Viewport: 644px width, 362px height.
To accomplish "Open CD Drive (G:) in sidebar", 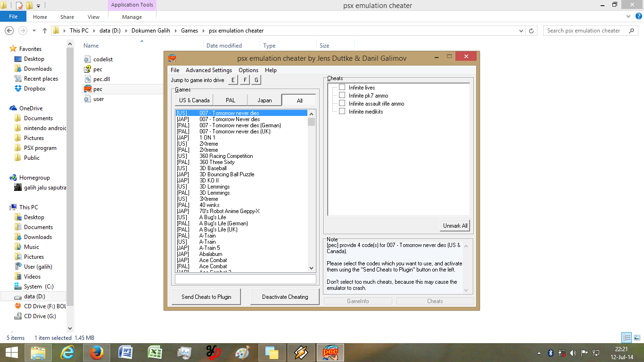I will click(40, 316).
